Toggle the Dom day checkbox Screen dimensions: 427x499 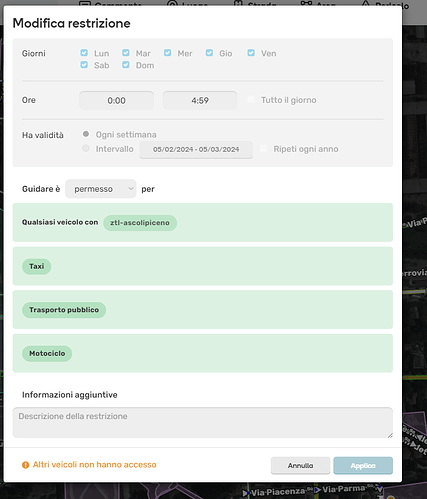[x=126, y=65]
